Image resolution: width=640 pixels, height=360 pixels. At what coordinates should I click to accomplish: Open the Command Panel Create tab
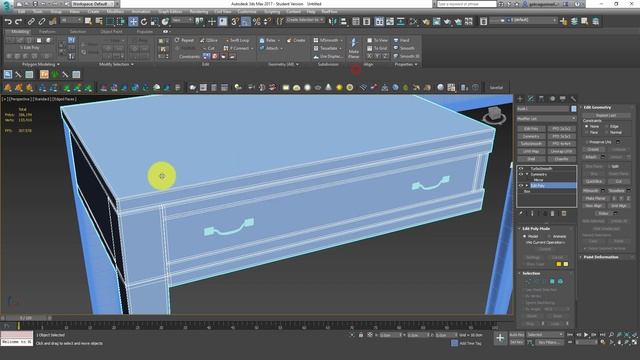click(520, 99)
